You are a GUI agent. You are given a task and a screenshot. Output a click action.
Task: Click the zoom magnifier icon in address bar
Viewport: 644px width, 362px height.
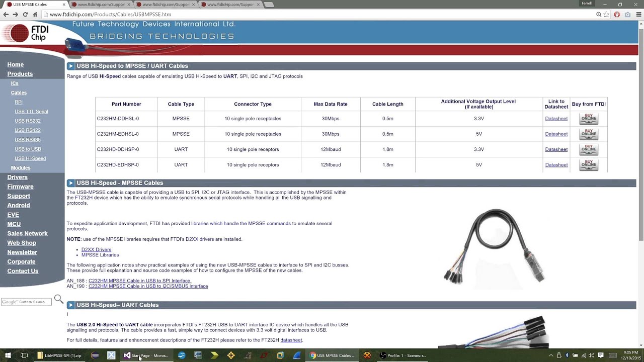[x=599, y=15]
